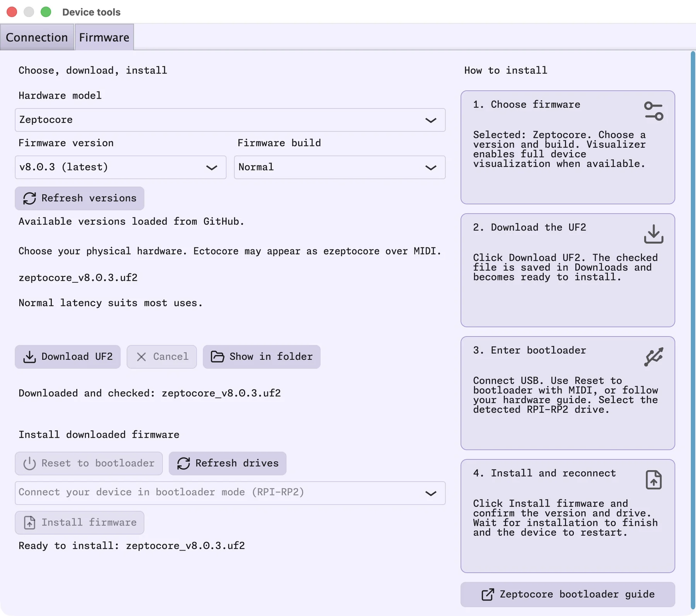Click the 'Downloaded and checked: zeptocore_v8.0.3.uf2' status text
The image size is (696, 616).
(150, 393)
